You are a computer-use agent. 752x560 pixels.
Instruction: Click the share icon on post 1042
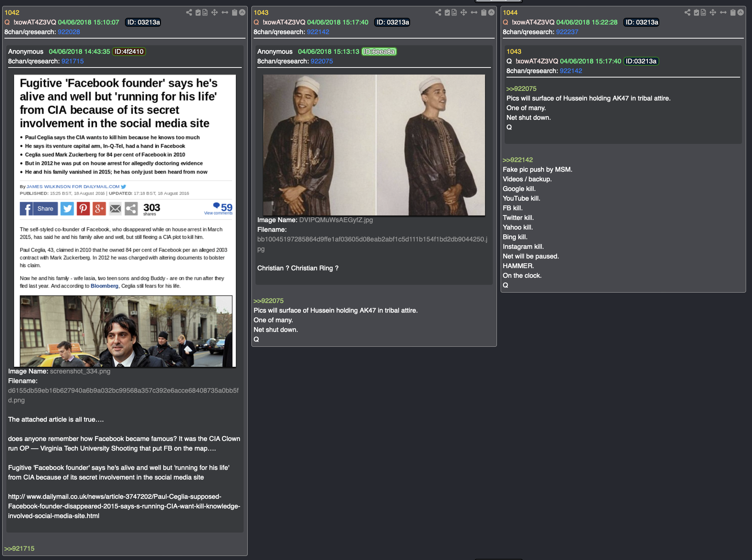click(189, 13)
